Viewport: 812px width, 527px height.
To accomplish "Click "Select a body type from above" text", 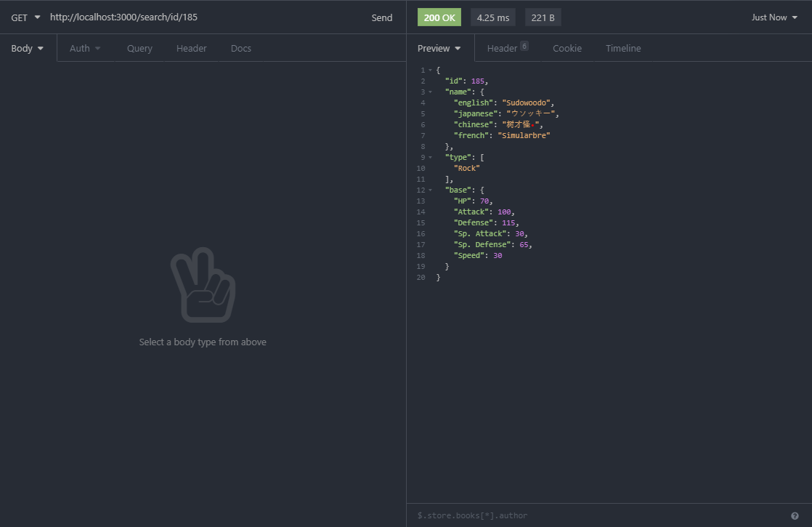I will (x=203, y=342).
